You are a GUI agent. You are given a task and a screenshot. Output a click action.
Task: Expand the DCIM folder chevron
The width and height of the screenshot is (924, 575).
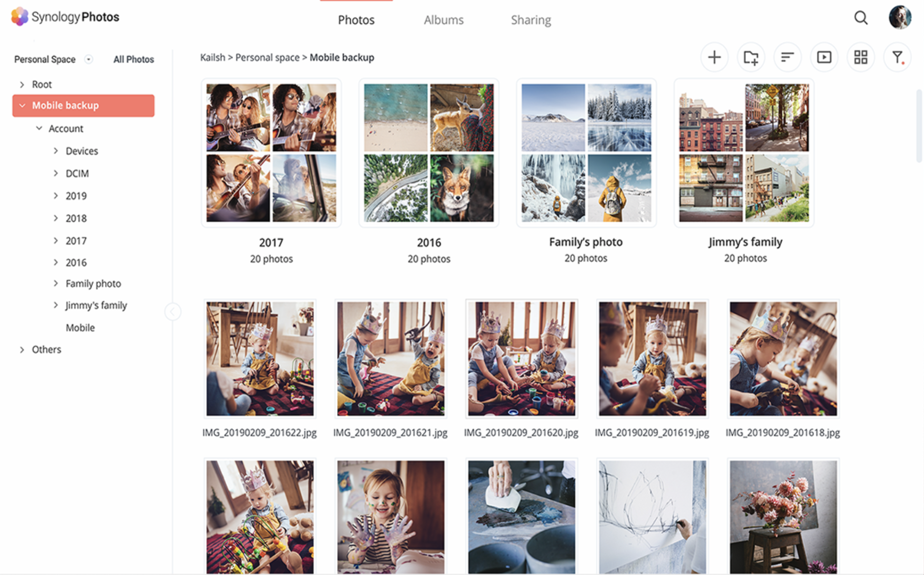point(56,173)
